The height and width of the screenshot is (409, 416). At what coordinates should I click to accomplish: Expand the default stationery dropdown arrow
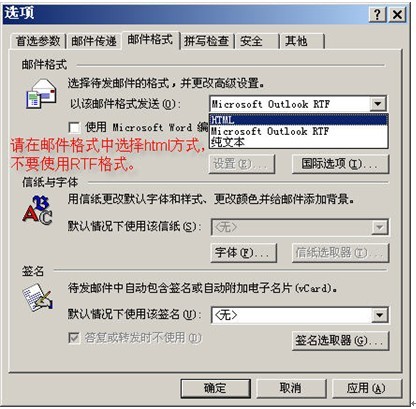380,227
